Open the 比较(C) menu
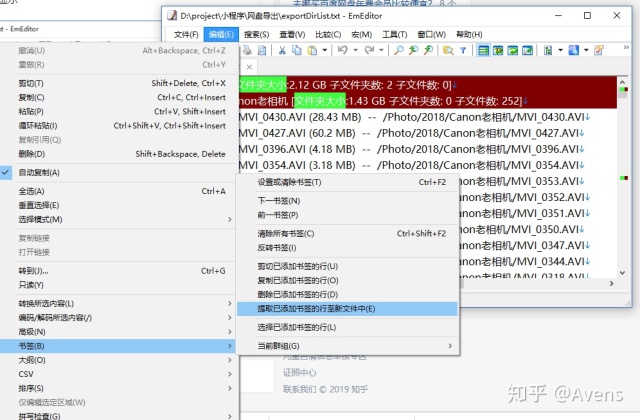 coord(328,35)
